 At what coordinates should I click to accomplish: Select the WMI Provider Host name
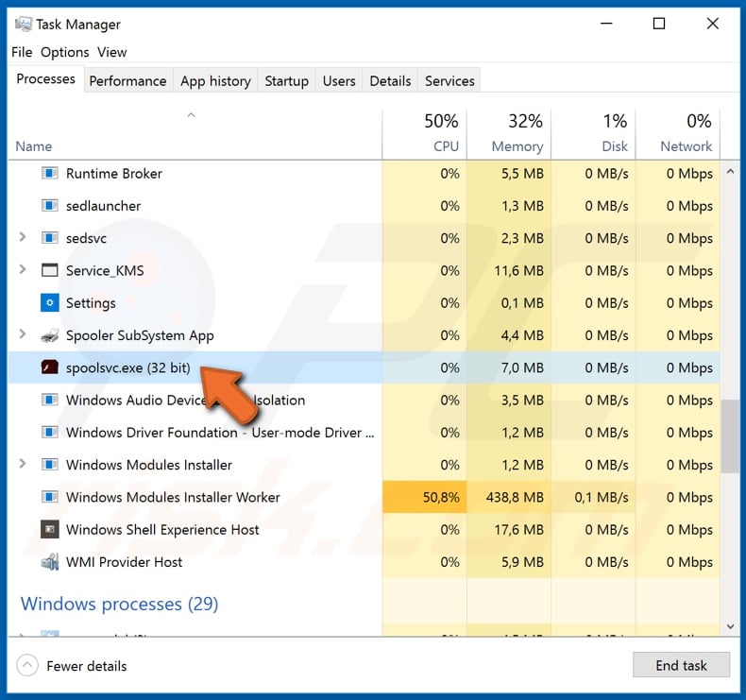[124, 562]
